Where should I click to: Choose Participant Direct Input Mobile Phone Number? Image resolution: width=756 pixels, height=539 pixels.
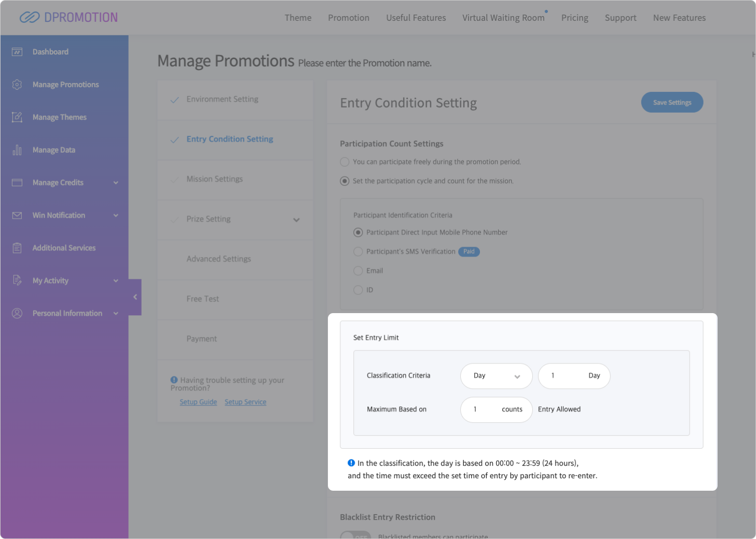358,233
